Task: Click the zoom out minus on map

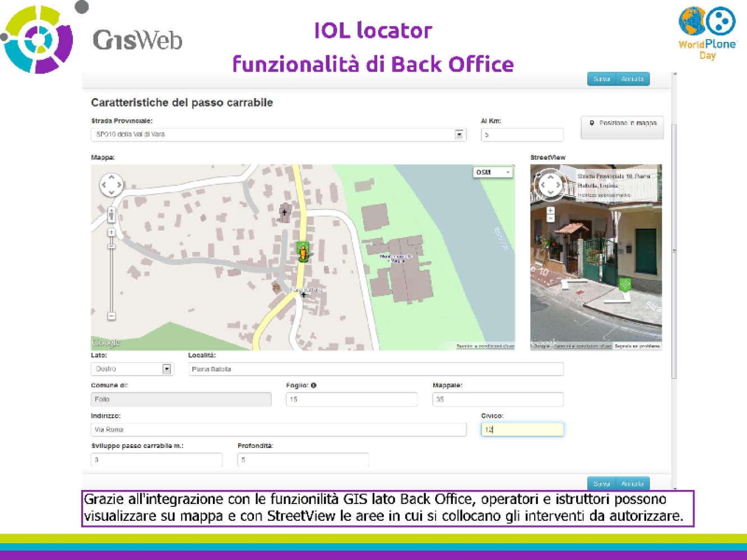Action: pos(112,316)
